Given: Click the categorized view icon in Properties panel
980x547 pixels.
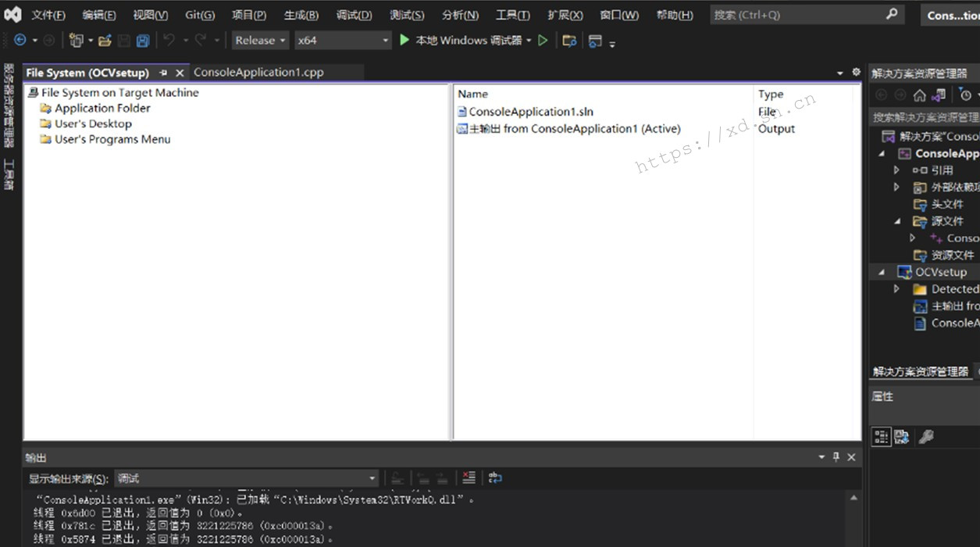Looking at the screenshot, I should click(880, 436).
